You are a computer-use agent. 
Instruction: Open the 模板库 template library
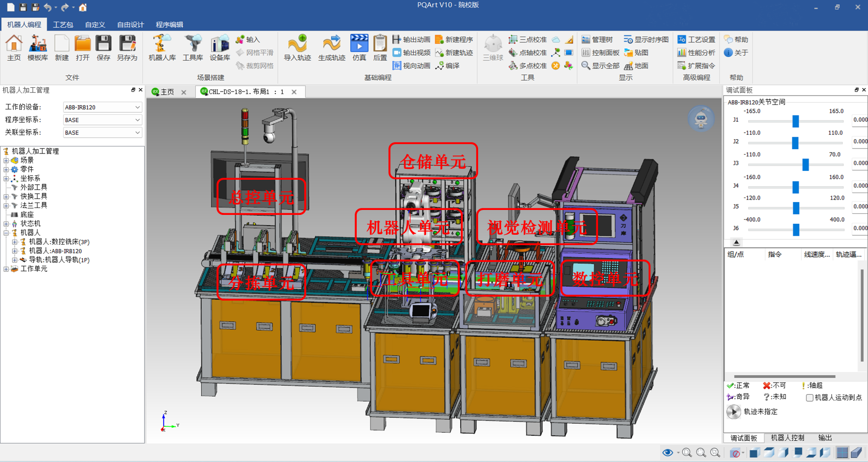[x=38, y=48]
